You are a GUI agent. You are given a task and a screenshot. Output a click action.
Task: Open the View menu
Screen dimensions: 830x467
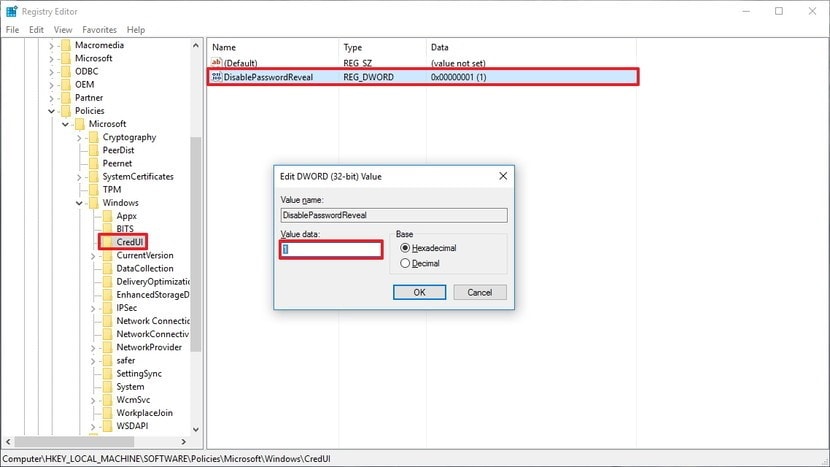coord(62,30)
